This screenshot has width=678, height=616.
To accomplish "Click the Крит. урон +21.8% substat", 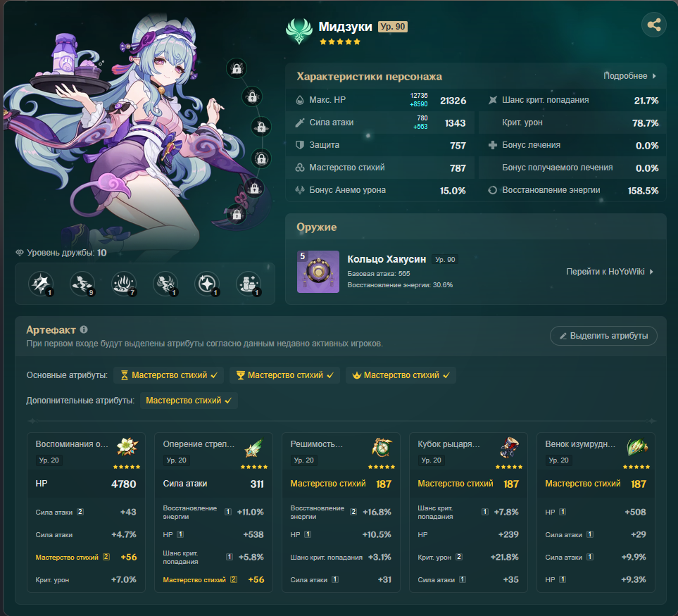I will 468,557.
